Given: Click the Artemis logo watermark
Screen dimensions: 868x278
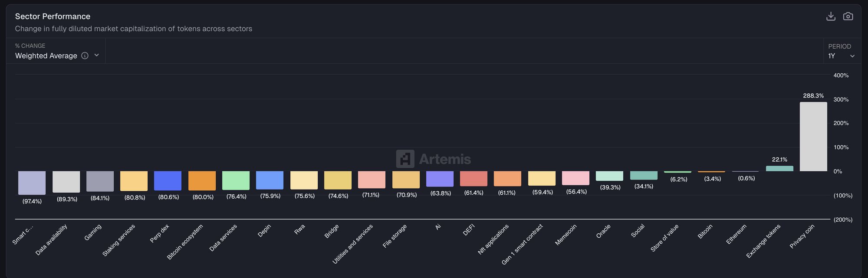Looking at the screenshot, I should [433, 159].
